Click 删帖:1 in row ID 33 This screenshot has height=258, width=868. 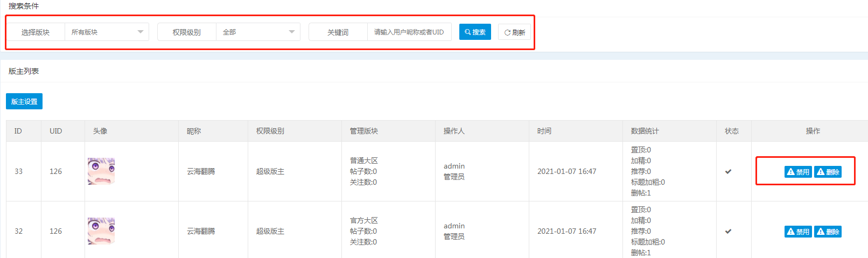tap(641, 193)
